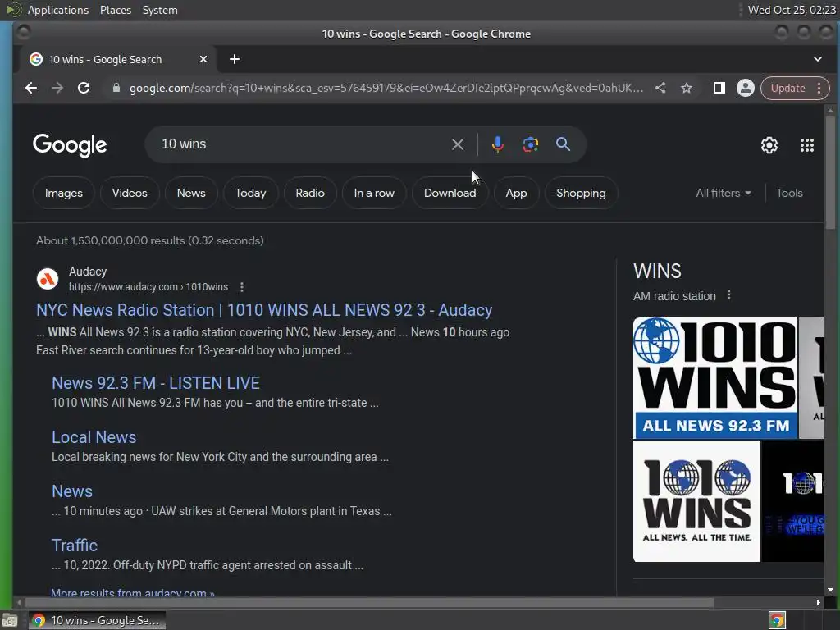Open Chrome menu next to Update
Viewport: 840px width, 630px height.
click(819, 88)
